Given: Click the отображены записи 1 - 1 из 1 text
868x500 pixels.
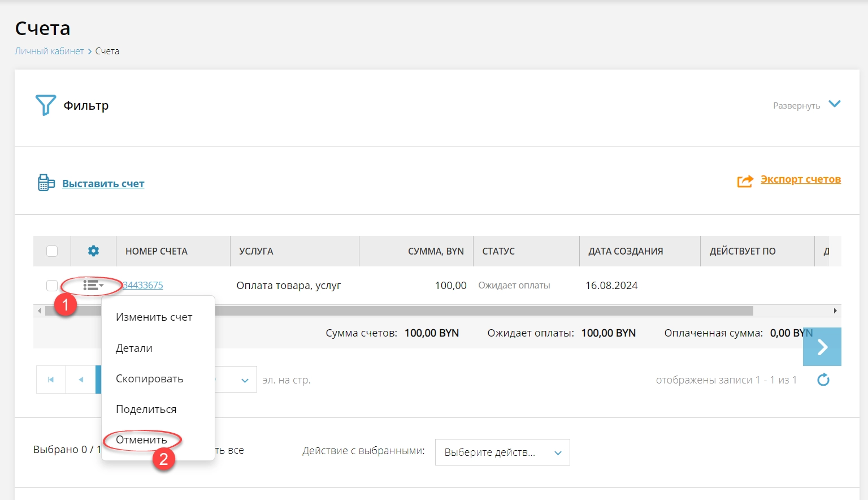Looking at the screenshot, I should tap(726, 380).
